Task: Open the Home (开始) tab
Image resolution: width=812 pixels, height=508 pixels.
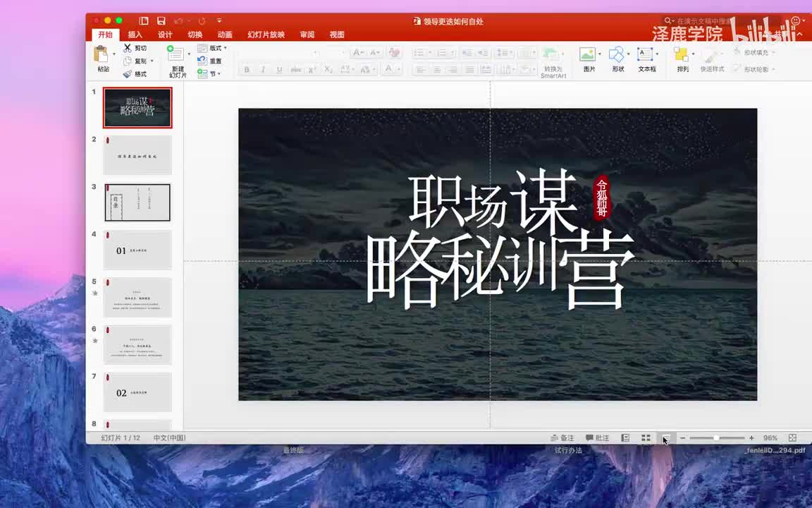Action: click(106, 35)
